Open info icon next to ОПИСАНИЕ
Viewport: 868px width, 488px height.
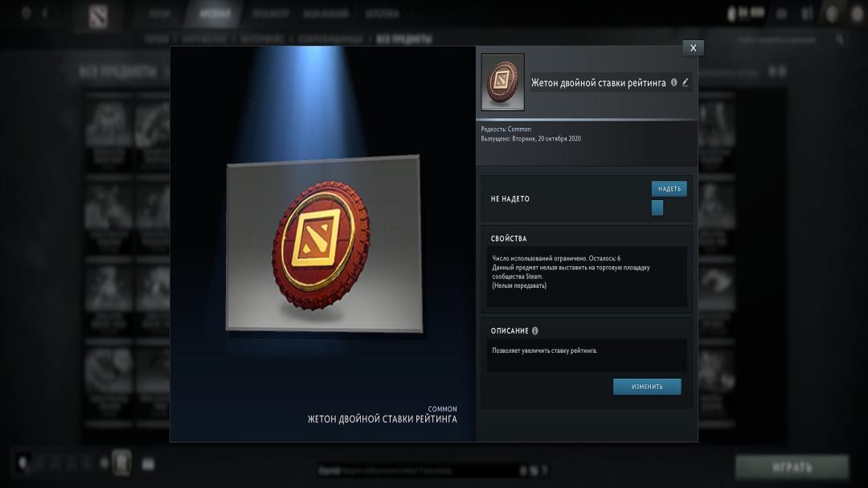pyautogui.click(x=534, y=330)
